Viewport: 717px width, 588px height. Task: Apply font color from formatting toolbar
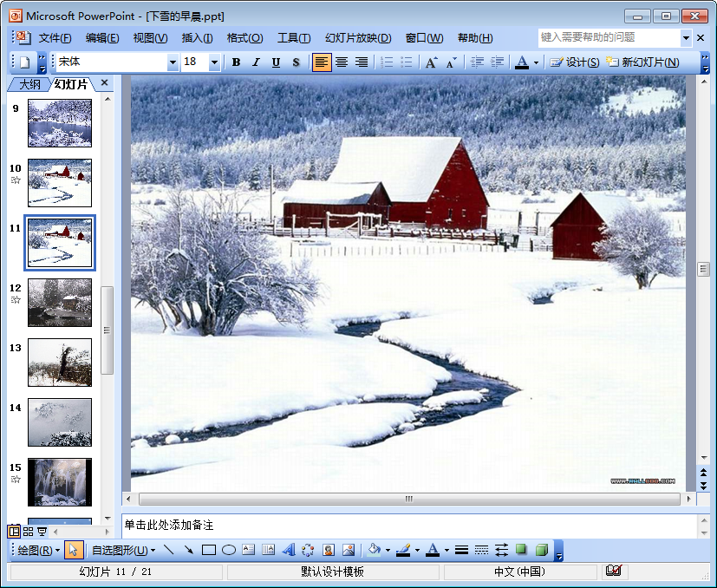point(522,62)
